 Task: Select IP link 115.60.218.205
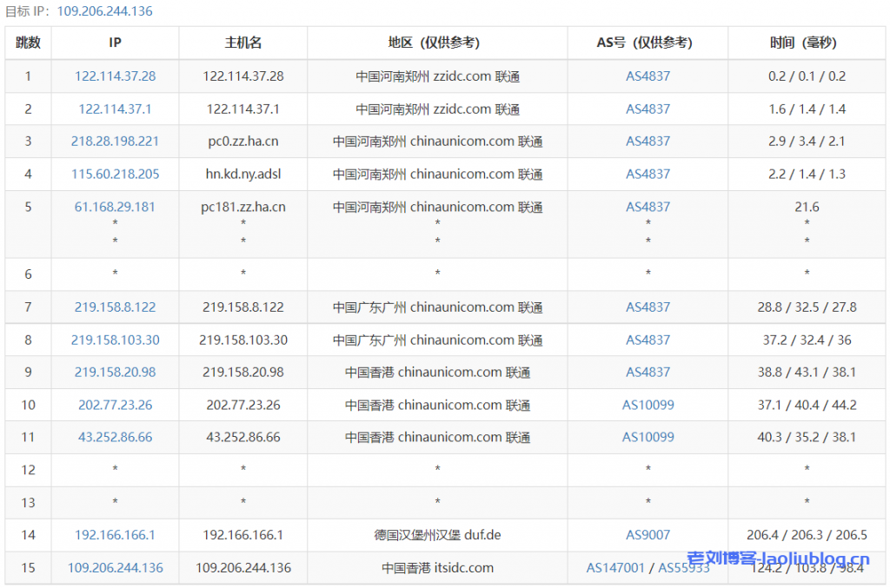tap(115, 175)
